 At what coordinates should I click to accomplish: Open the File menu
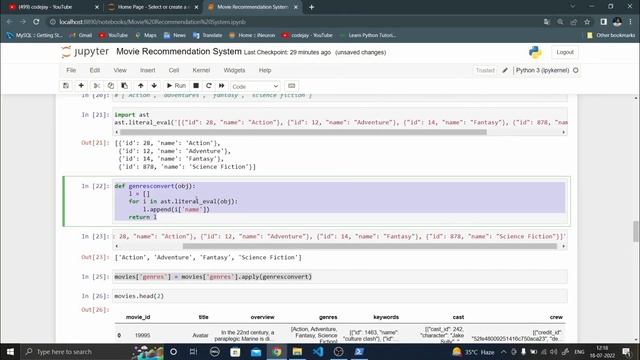tap(71, 70)
